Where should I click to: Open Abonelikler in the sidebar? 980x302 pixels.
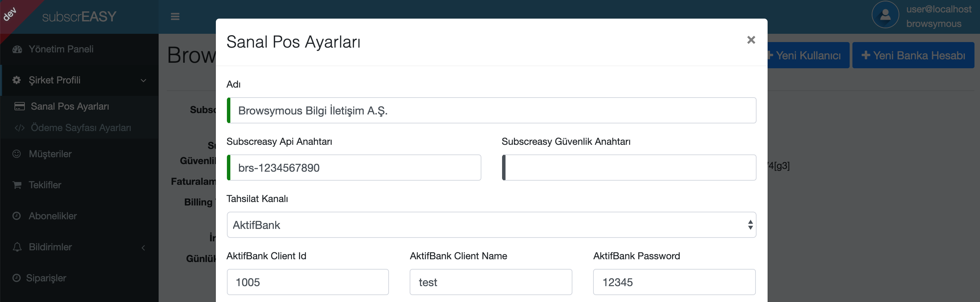coord(52,216)
